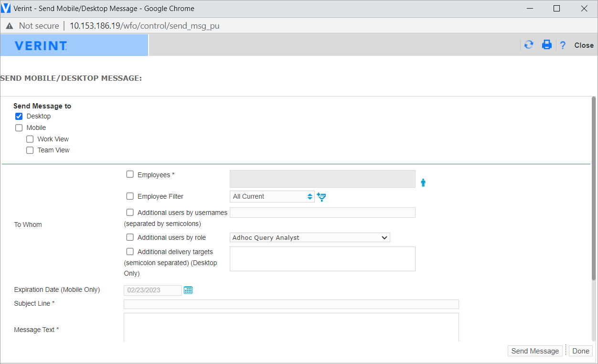
Task: Open the expiration date calendar picker
Action: tap(188, 290)
